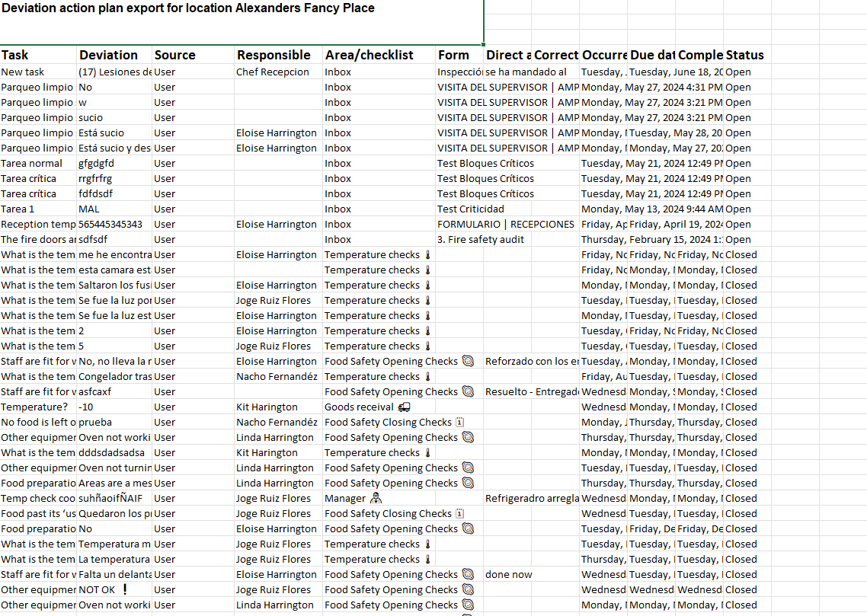Click the 'Form' header cell
The height and width of the screenshot is (616, 867).
point(459,55)
